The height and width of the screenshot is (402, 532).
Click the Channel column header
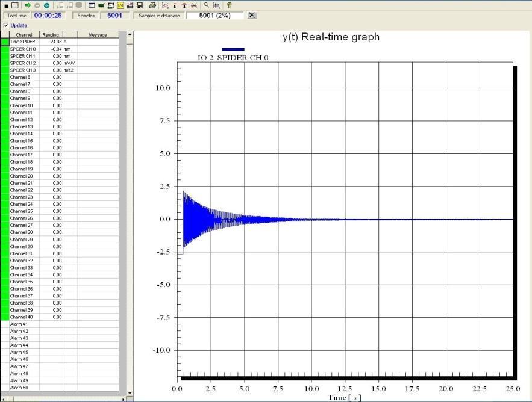click(24, 34)
